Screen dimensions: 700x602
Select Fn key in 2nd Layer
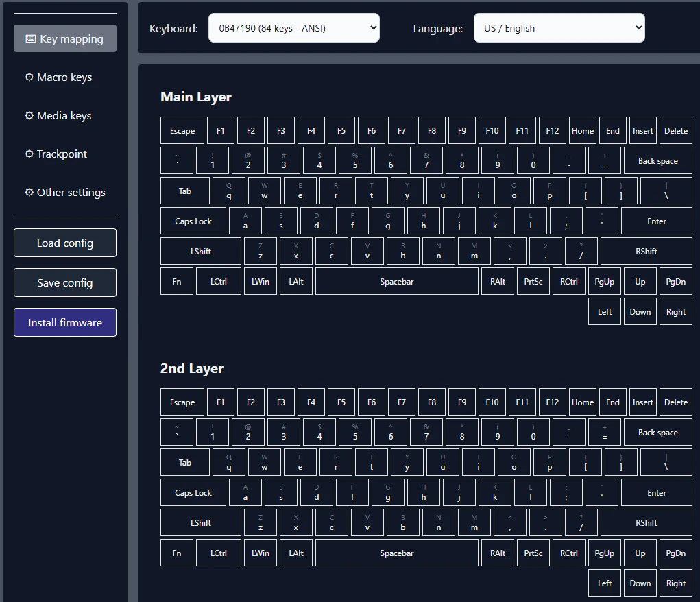177,553
